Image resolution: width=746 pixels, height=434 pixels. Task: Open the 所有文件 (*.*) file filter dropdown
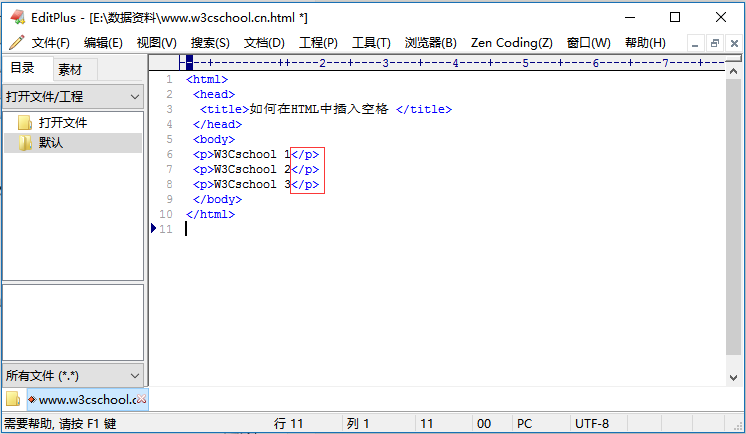[135, 376]
